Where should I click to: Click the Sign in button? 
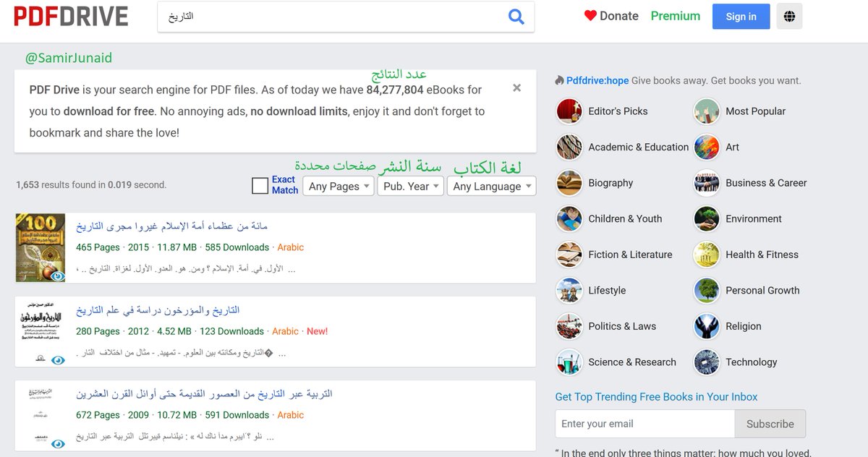pyautogui.click(x=741, y=17)
